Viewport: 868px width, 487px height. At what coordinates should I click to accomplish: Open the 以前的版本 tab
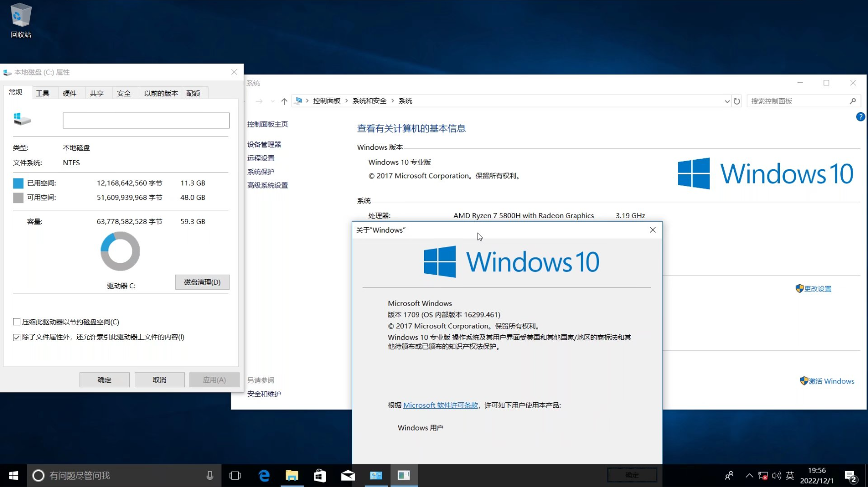click(160, 93)
